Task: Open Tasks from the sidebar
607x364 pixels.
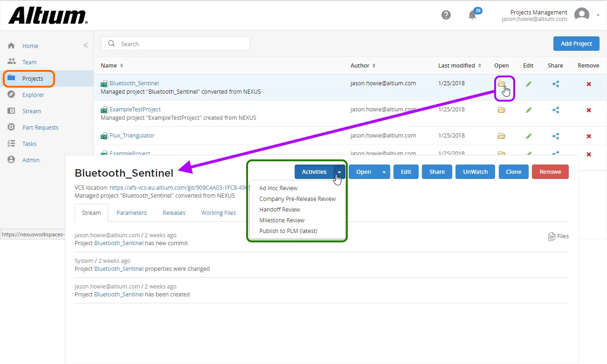Action: click(29, 144)
